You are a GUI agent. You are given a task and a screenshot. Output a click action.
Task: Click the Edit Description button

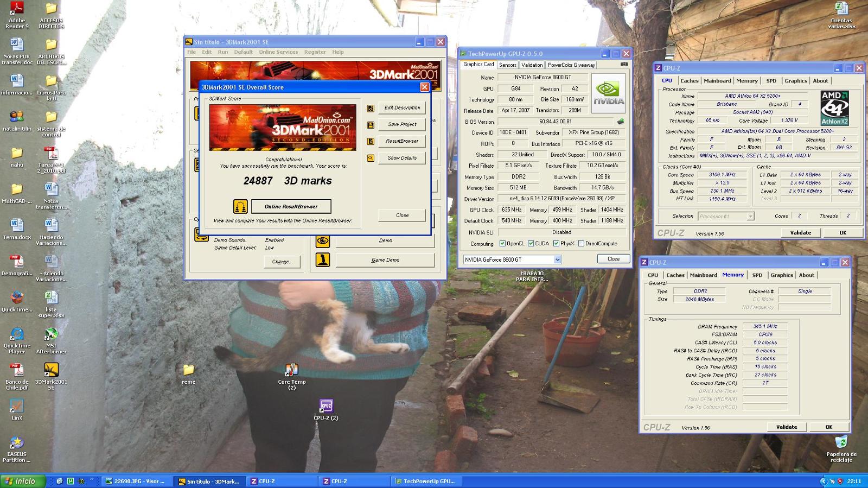click(x=402, y=107)
